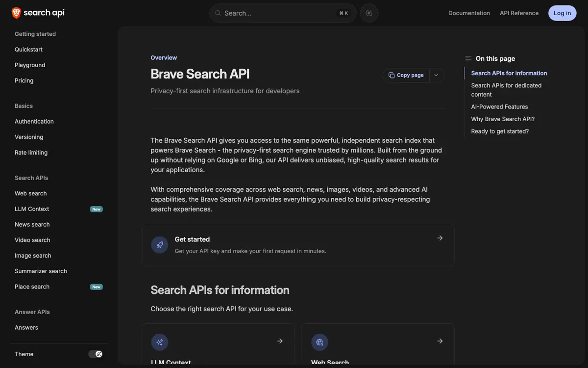Open the API Reference link
This screenshot has height=368, width=588.
click(519, 13)
